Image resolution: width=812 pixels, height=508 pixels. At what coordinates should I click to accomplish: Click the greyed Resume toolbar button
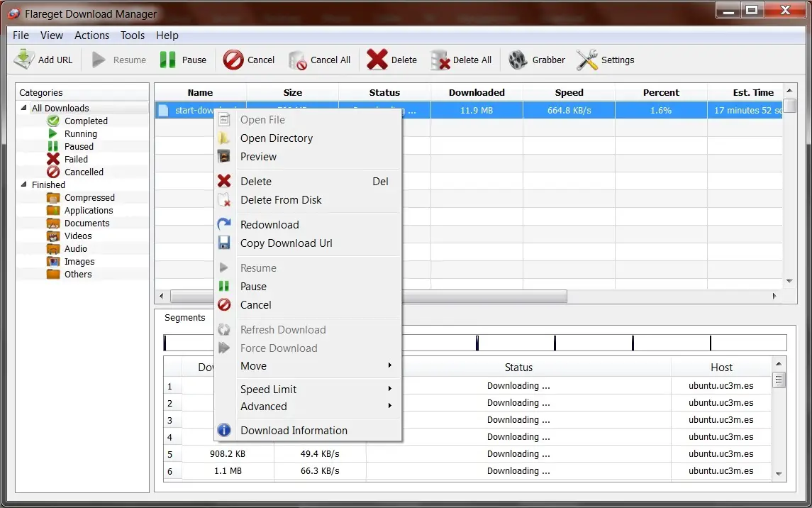(x=118, y=60)
